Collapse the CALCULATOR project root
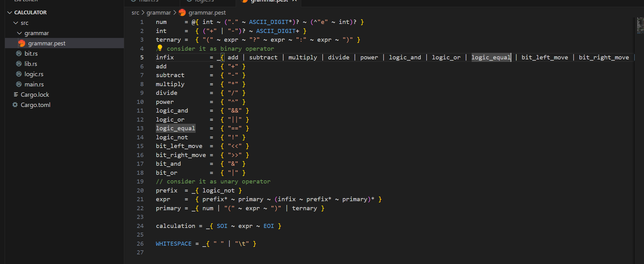 point(10,12)
